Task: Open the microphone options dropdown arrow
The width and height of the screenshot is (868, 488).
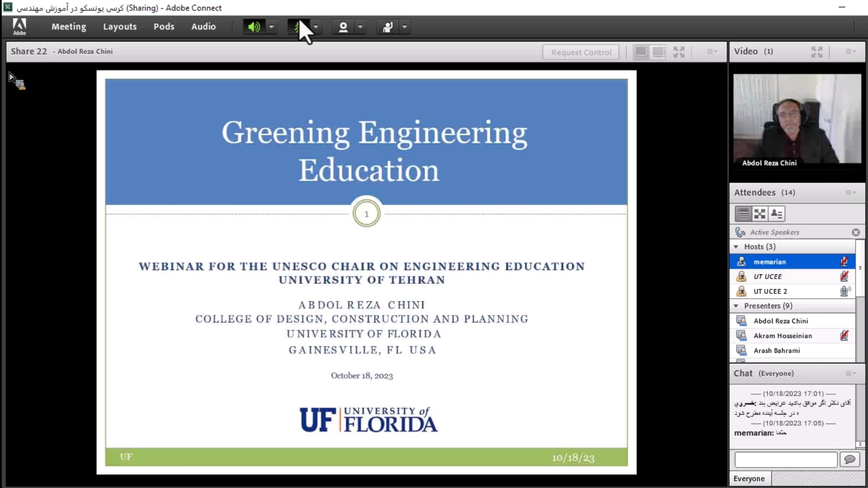Action: click(316, 27)
